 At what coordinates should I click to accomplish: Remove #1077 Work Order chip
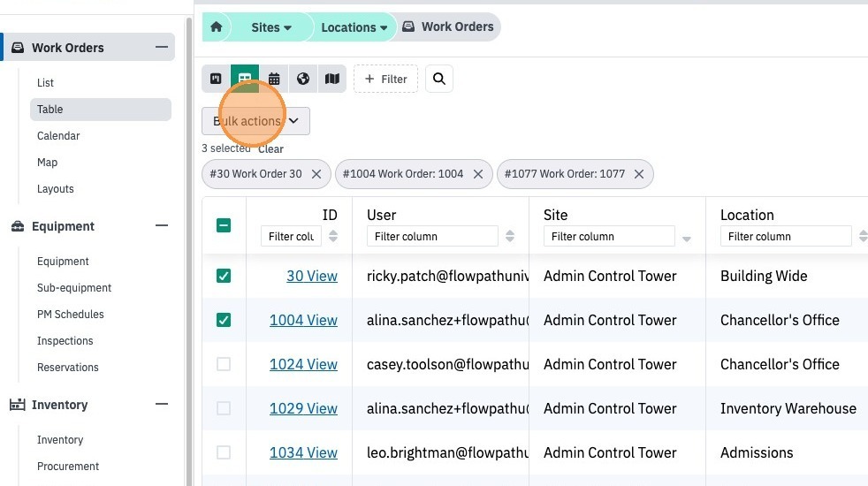pyautogui.click(x=639, y=174)
